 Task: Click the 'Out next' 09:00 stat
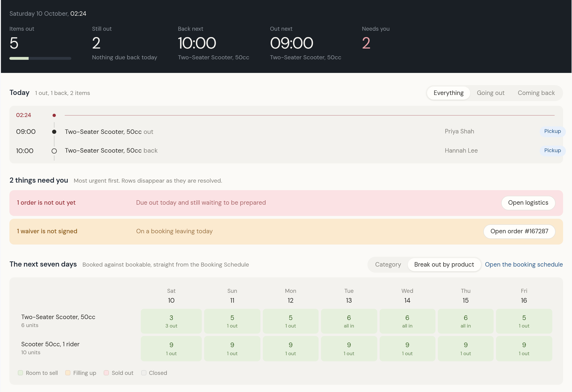pyautogui.click(x=291, y=43)
